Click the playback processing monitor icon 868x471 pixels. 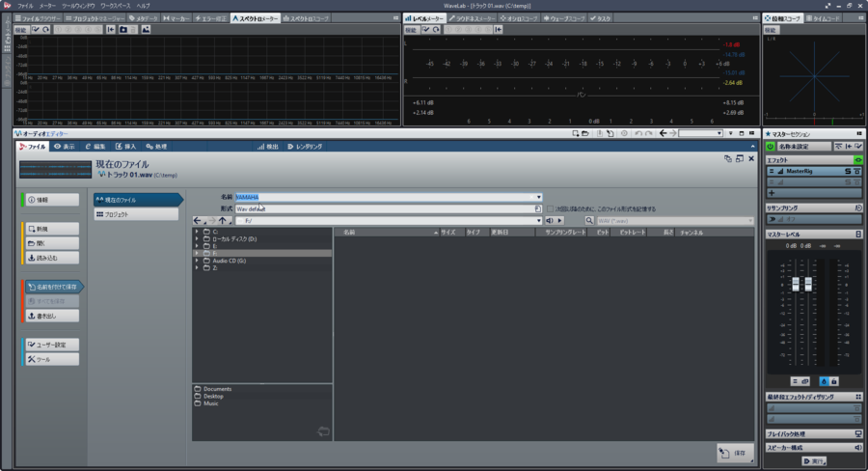click(x=858, y=434)
